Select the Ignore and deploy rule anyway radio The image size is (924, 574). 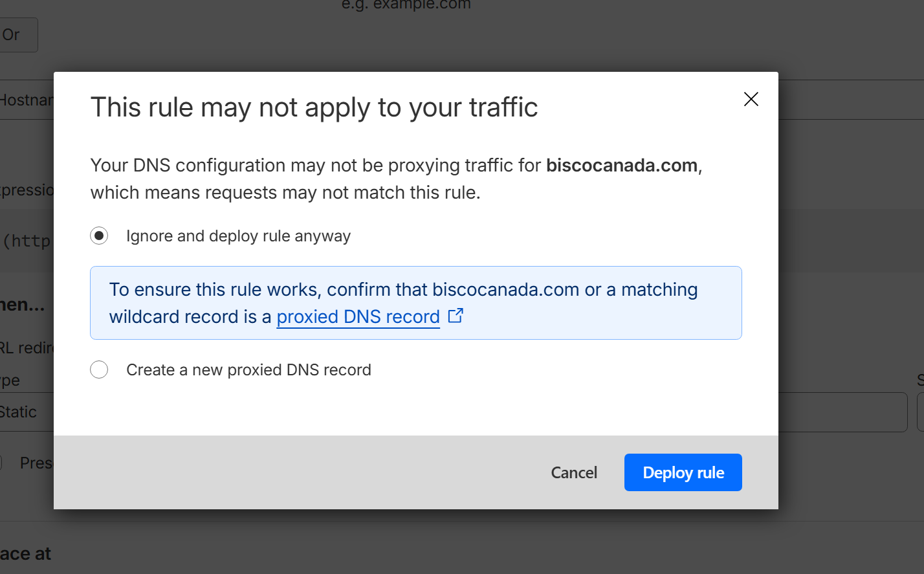[x=99, y=236]
